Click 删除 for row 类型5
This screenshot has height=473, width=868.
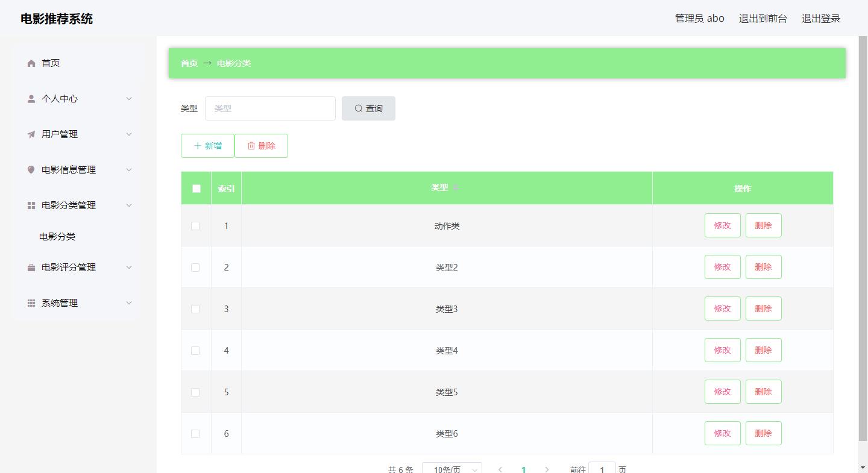coord(763,392)
